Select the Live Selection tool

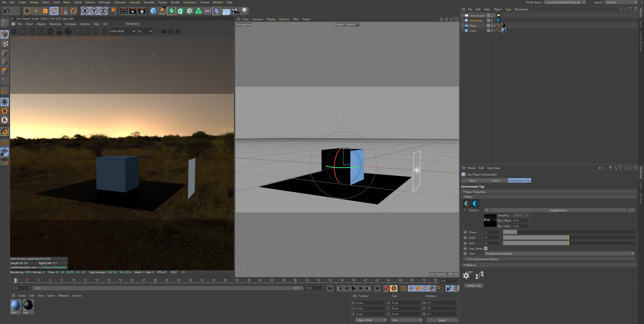click(x=27, y=11)
